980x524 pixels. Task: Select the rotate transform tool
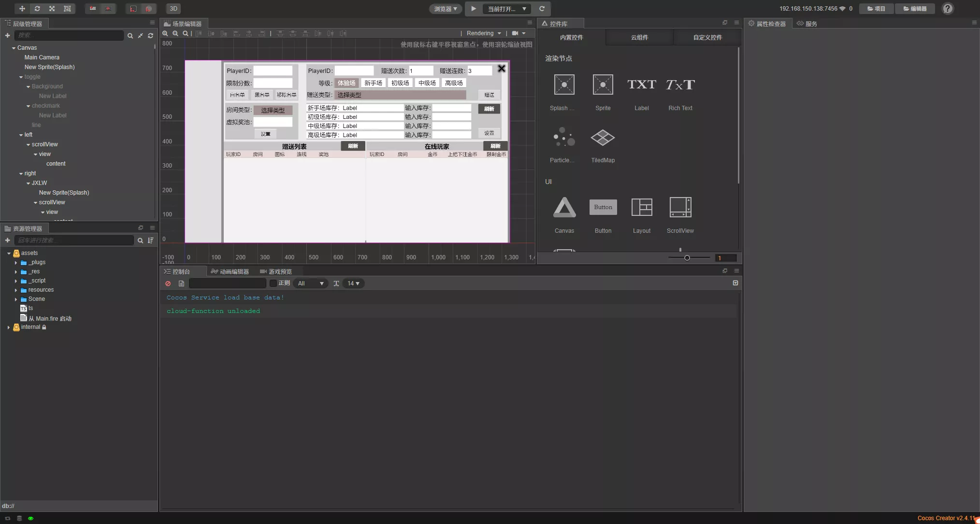coord(37,9)
